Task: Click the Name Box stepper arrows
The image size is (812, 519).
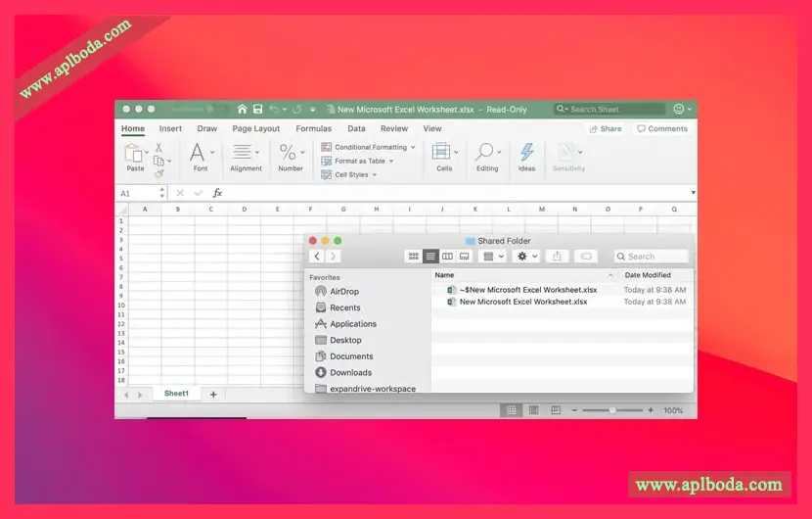Action: click(x=162, y=193)
